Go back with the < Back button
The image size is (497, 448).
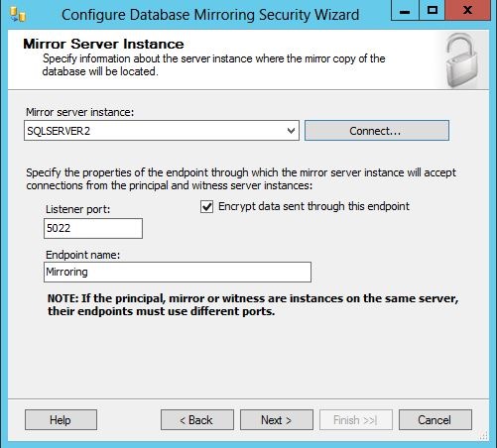(197, 420)
